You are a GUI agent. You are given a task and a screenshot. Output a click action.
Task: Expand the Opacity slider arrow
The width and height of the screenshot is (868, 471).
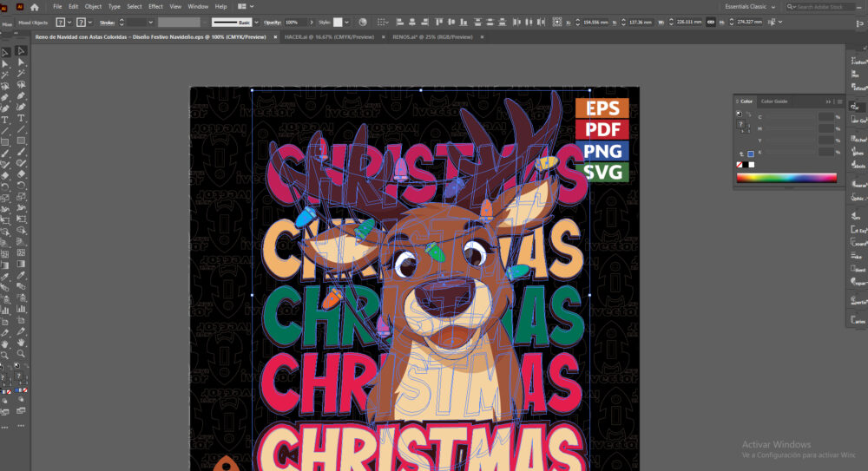pyautogui.click(x=312, y=23)
